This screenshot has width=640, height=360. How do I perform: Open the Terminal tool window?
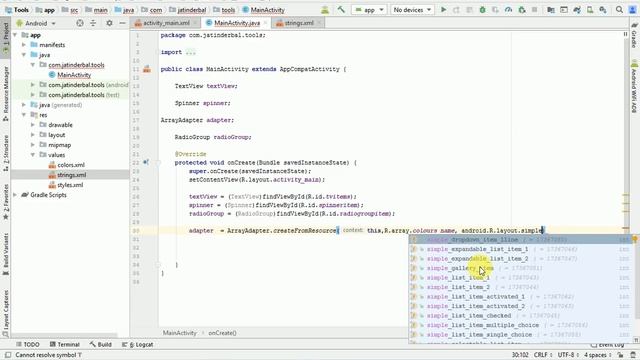tap(64, 344)
